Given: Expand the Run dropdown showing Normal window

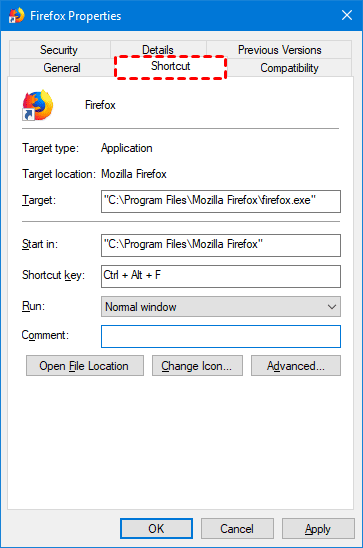Looking at the screenshot, I should tap(221, 307).
